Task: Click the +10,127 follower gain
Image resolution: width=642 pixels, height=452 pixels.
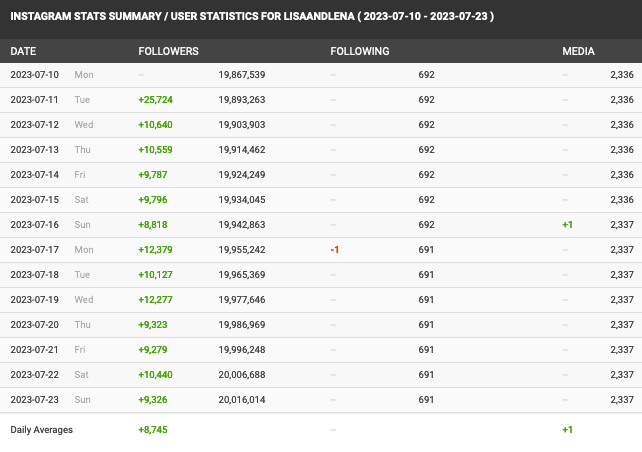Action: tap(156, 275)
